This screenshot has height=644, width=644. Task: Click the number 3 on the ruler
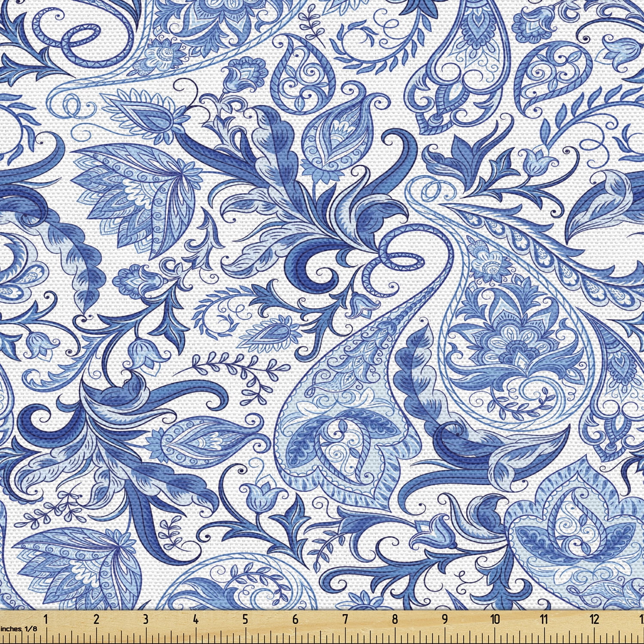(x=146, y=619)
